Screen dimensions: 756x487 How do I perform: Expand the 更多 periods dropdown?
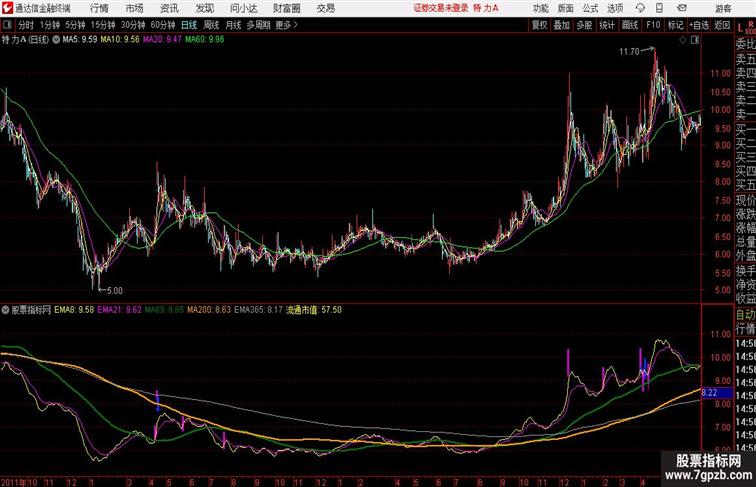[287, 25]
